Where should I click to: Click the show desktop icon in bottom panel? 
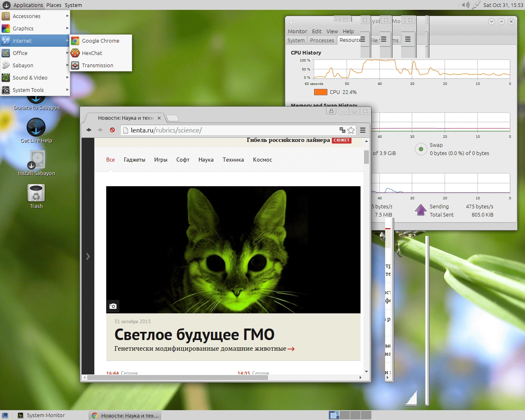[x=5, y=415]
